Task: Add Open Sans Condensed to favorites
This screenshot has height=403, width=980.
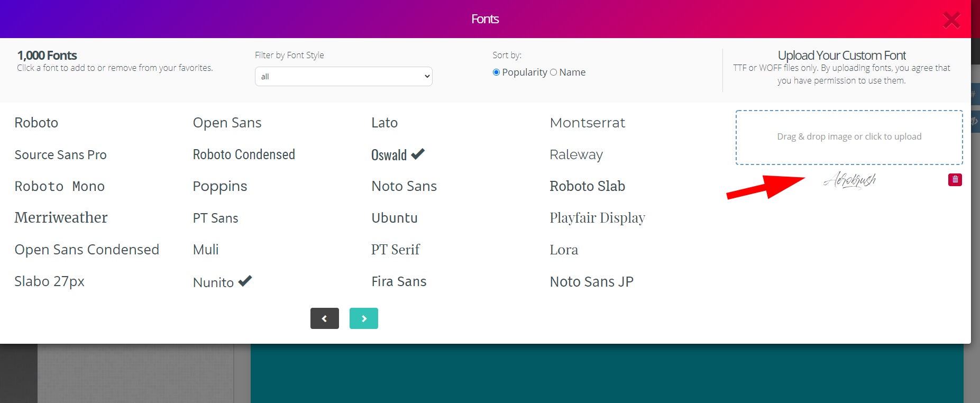Action: pyautogui.click(x=87, y=250)
